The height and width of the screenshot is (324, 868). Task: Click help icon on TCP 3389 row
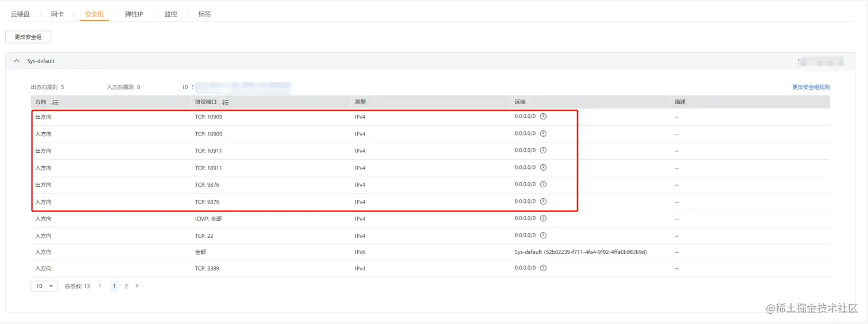[543, 268]
